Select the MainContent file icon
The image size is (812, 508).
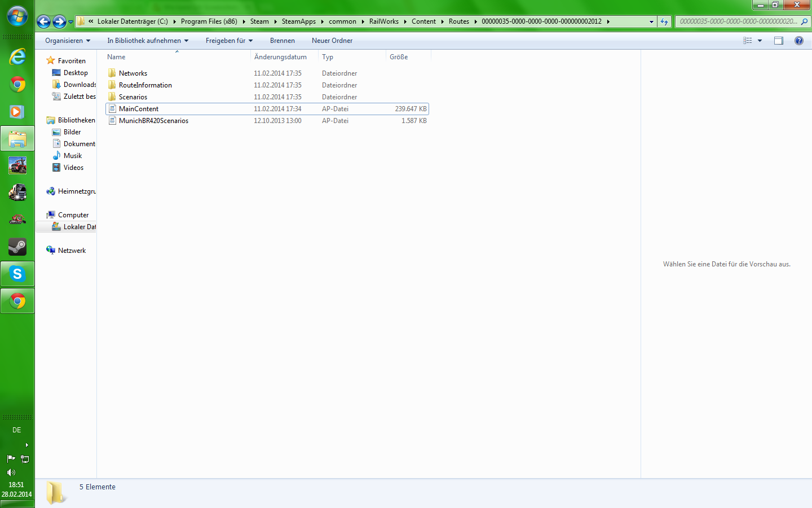(112, 109)
